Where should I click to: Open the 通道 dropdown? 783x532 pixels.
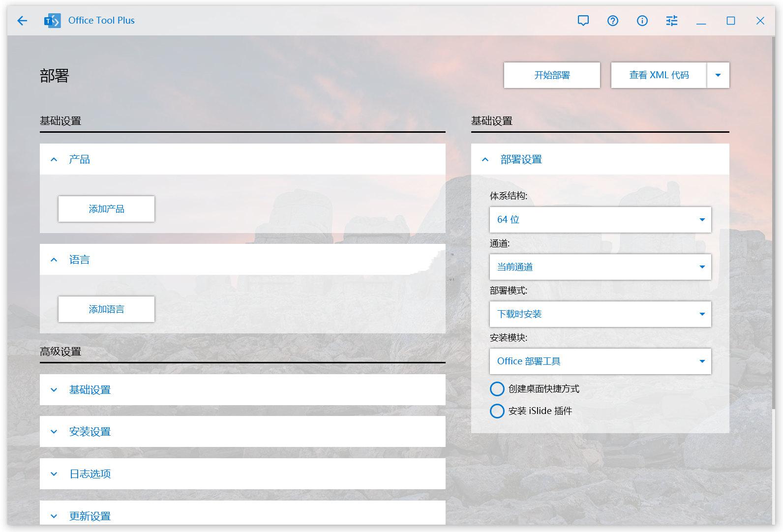coord(600,267)
